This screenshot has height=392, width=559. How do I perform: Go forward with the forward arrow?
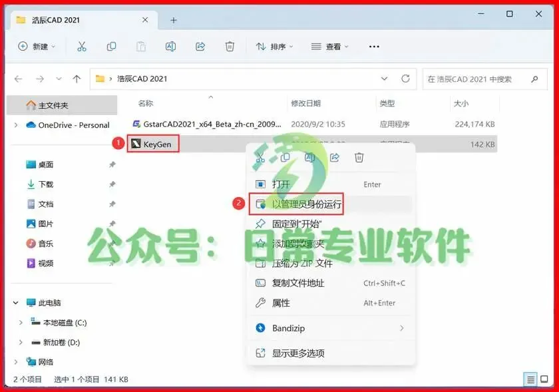(x=40, y=79)
